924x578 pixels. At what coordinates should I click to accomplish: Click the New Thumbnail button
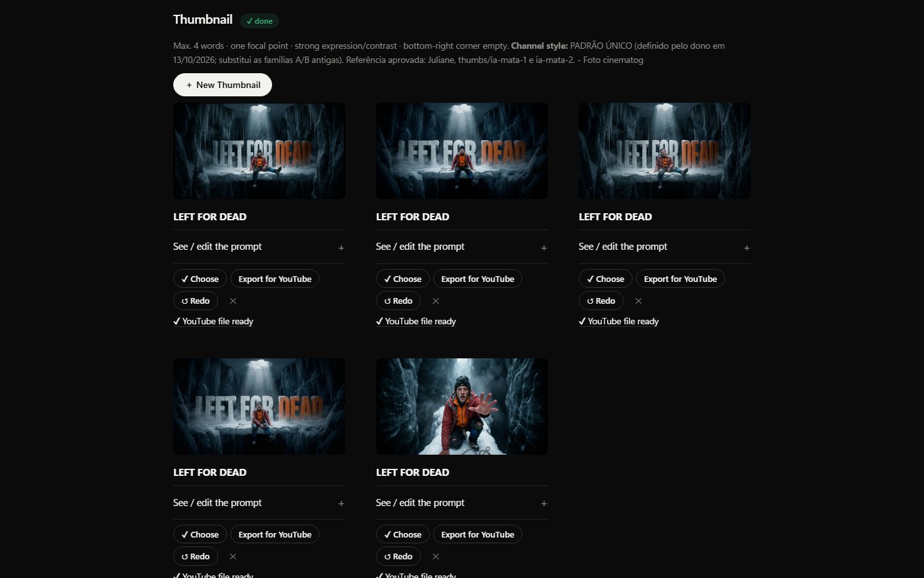click(x=222, y=85)
